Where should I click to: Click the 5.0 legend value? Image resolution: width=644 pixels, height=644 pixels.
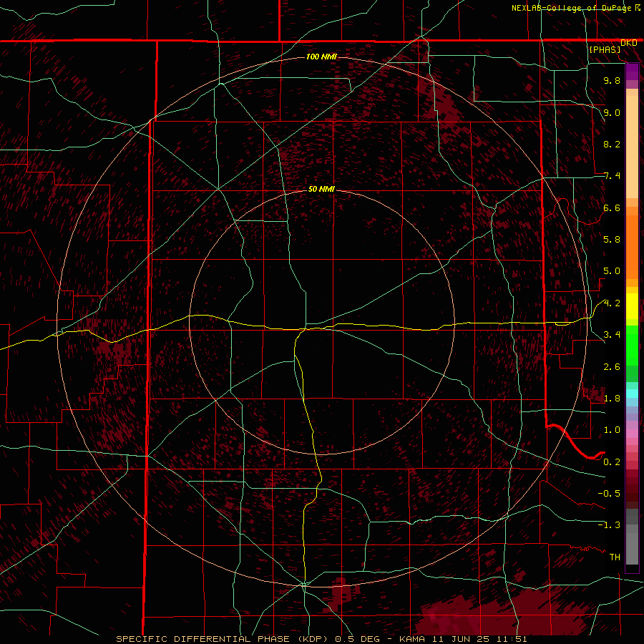612,271
